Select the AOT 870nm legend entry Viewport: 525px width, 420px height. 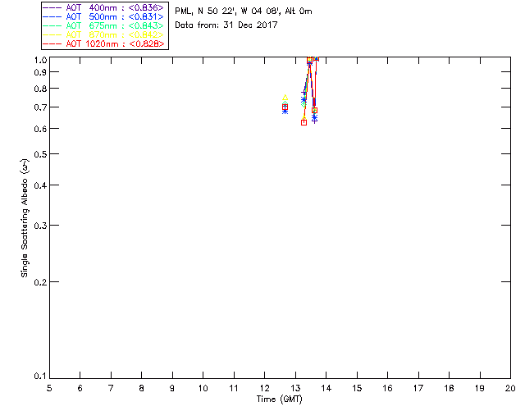tap(104, 34)
